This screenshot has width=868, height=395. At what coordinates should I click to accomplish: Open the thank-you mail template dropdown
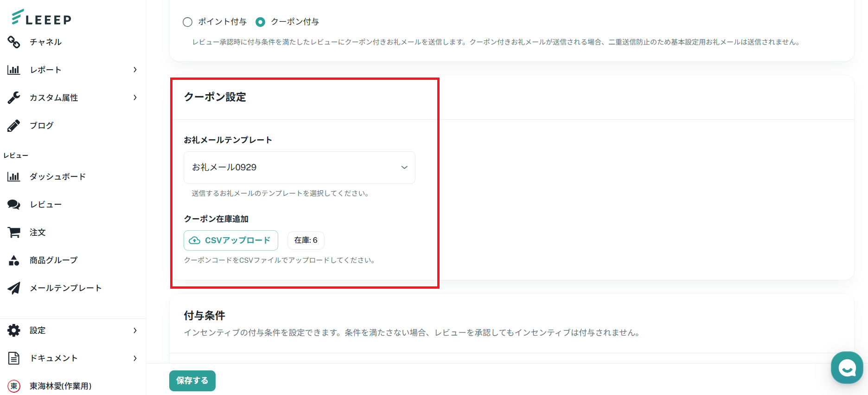[300, 168]
